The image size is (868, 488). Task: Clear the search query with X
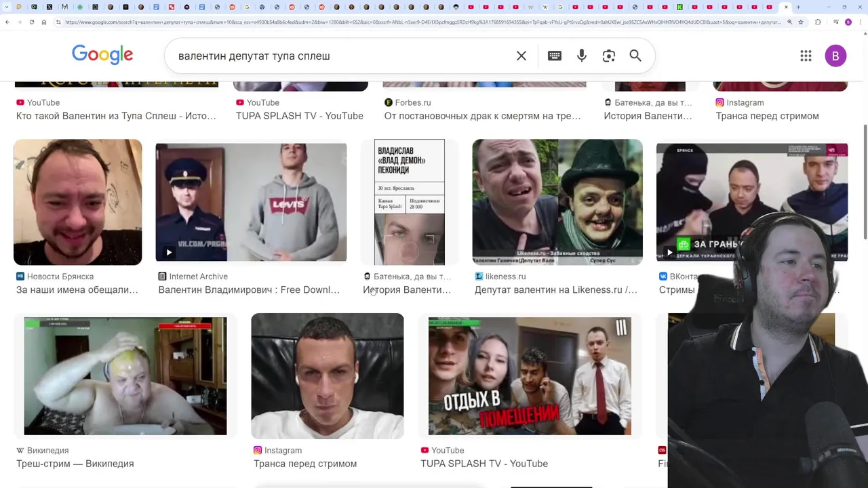[x=521, y=56]
